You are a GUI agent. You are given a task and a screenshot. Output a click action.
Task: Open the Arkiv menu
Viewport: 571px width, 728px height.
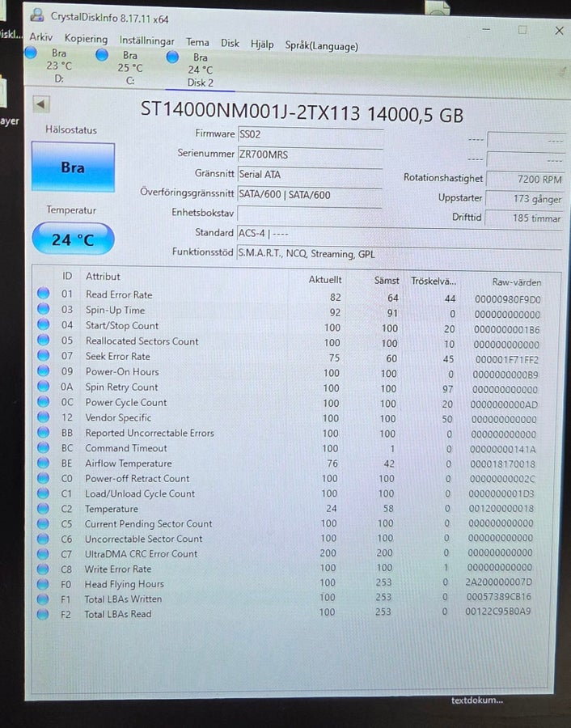click(x=41, y=37)
